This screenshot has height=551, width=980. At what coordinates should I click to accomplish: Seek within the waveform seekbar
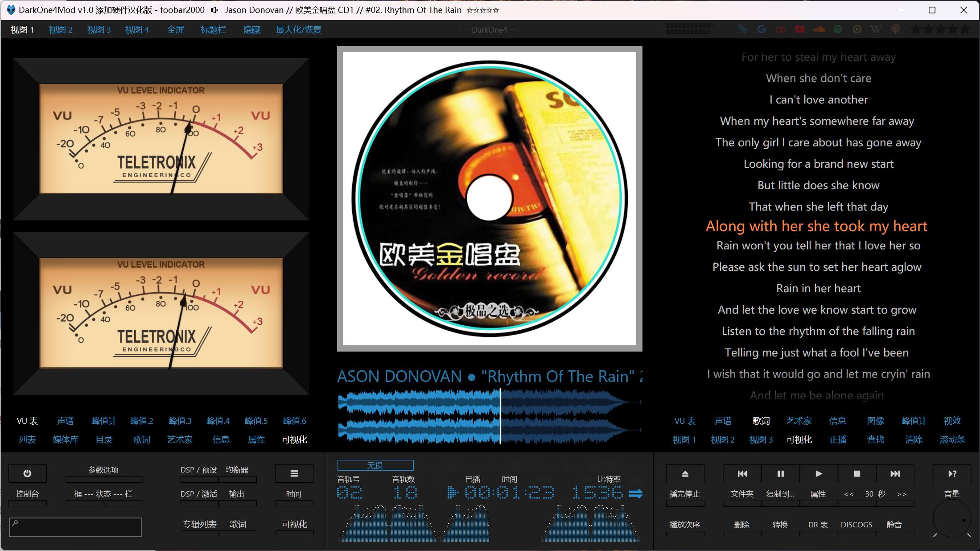490,416
